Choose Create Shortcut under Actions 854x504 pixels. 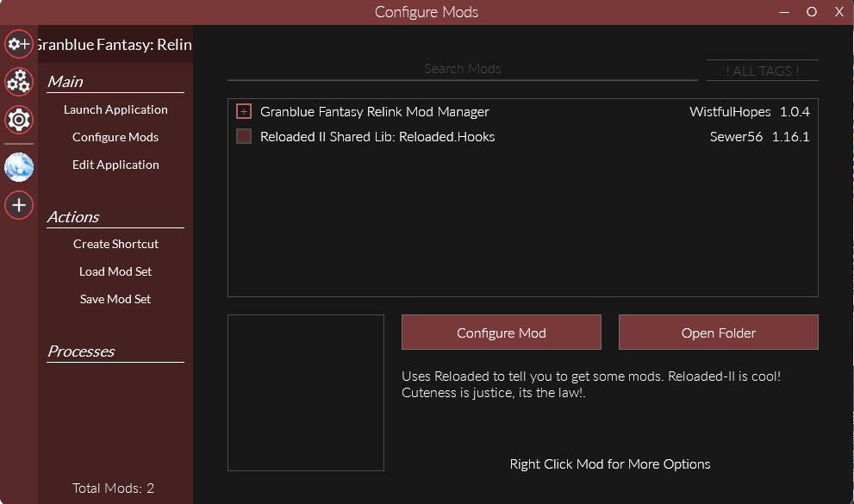pyautogui.click(x=115, y=244)
